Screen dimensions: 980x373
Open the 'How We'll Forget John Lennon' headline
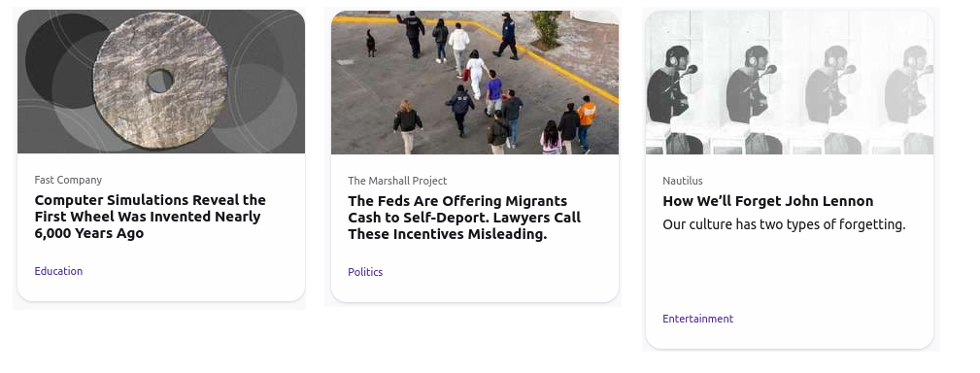768,201
